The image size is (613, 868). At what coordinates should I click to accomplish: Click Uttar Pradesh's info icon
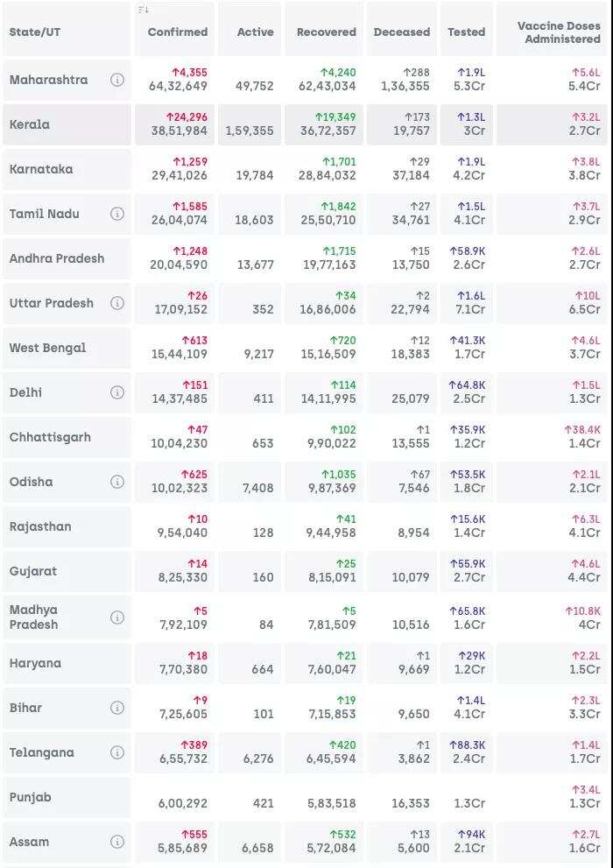116,303
